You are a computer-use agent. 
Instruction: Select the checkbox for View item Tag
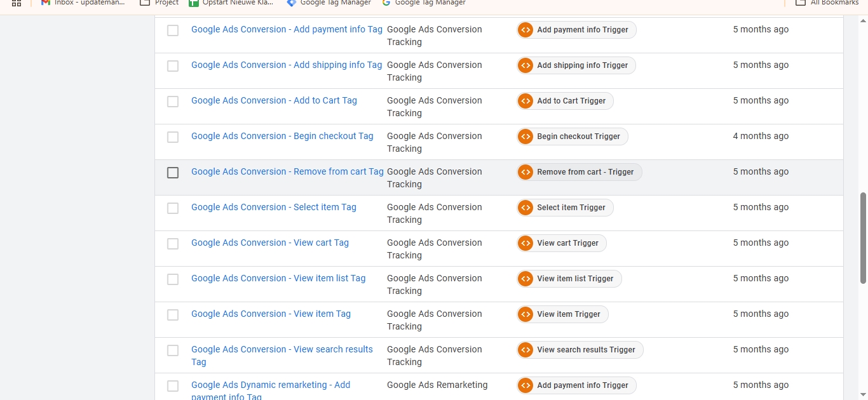[173, 315]
